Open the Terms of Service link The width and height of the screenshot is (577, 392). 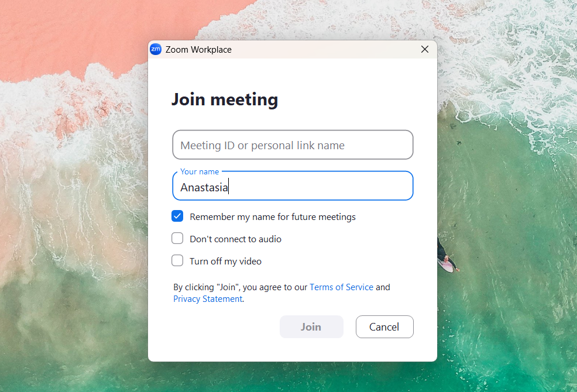(x=342, y=287)
